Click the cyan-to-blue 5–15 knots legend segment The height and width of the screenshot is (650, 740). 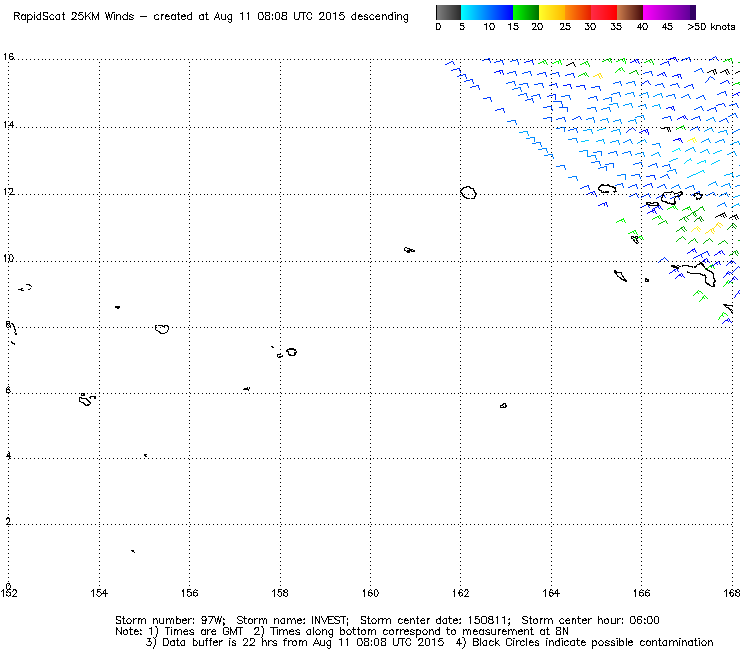click(x=487, y=12)
